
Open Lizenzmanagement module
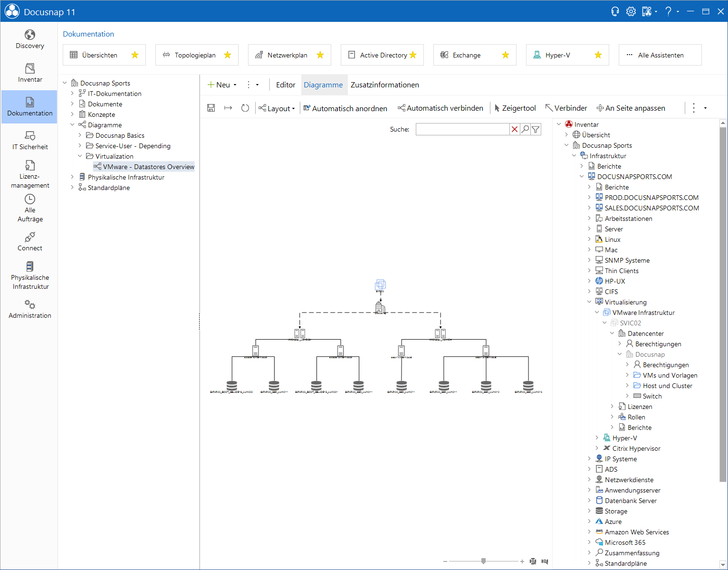coord(29,175)
